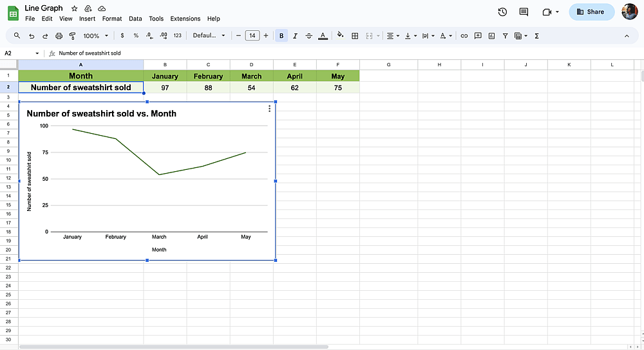The width and height of the screenshot is (644, 350).
Task: Go to Sheets home via logo
Action: tap(13, 13)
